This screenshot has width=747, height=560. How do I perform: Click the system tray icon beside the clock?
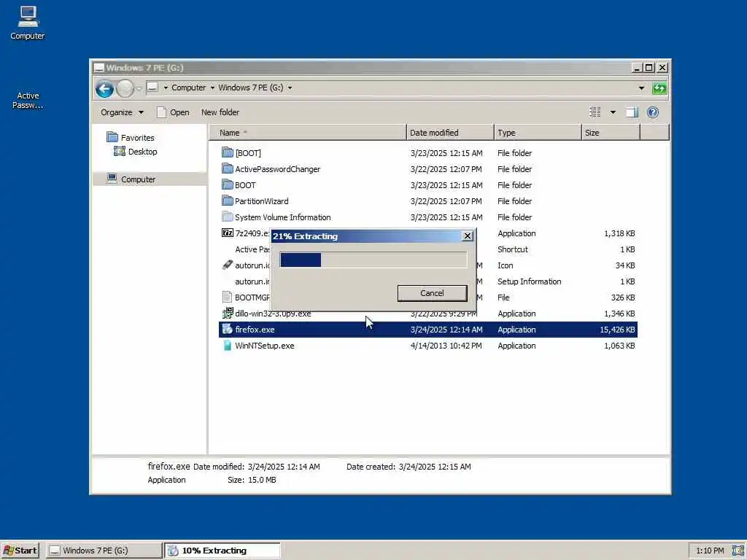click(x=738, y=551)
